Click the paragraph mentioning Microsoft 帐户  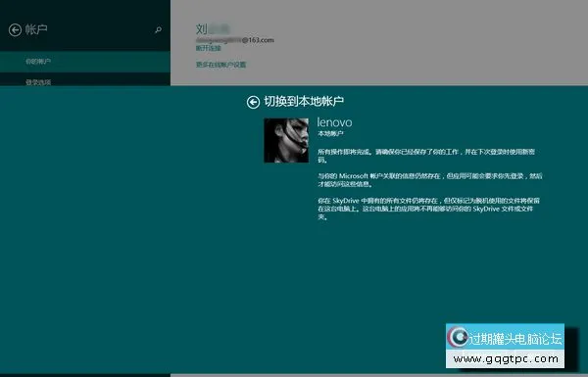[x=430, y=180]
